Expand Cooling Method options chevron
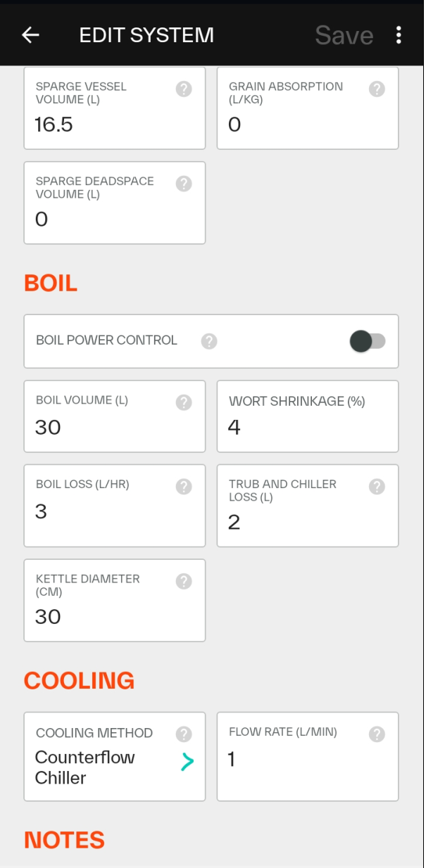Image resolution: width=426 pixels, height=868 pixels. tap(187, 762)
